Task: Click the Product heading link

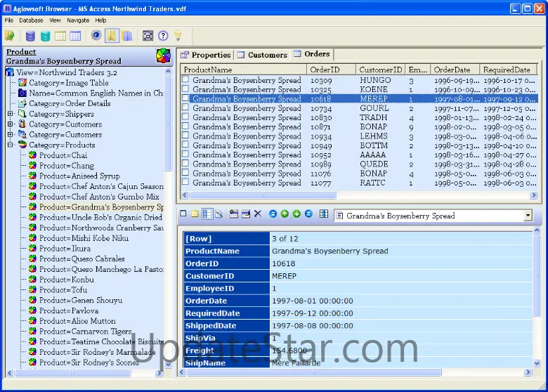Action: [21, 52]
